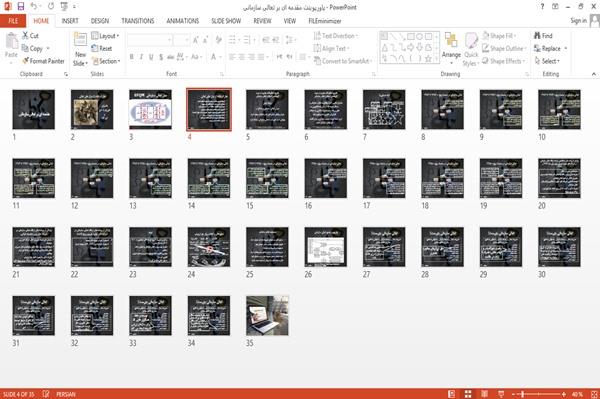
Task: Open the Font Color dropdown
Action: point(220,57)
